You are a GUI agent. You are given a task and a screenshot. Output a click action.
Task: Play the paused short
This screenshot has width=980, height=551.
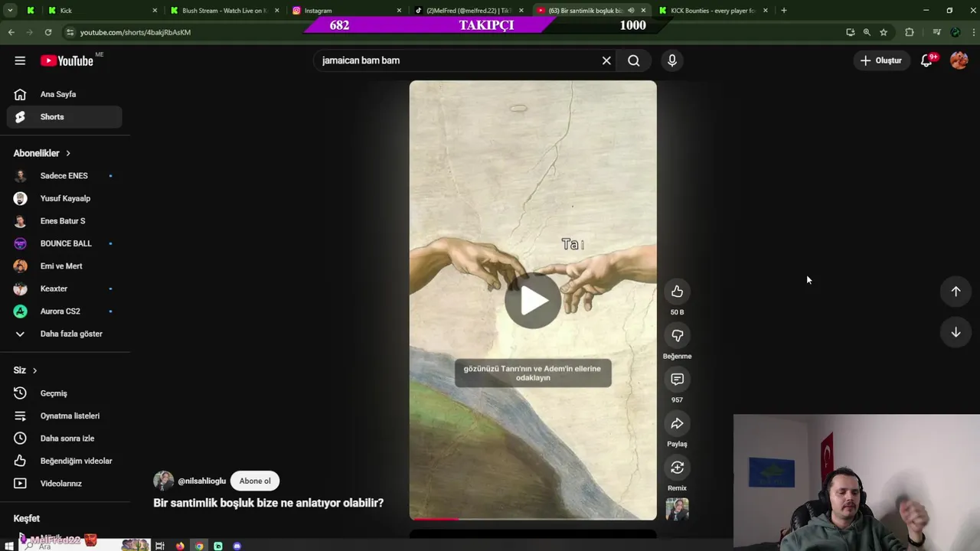point(533,301)
